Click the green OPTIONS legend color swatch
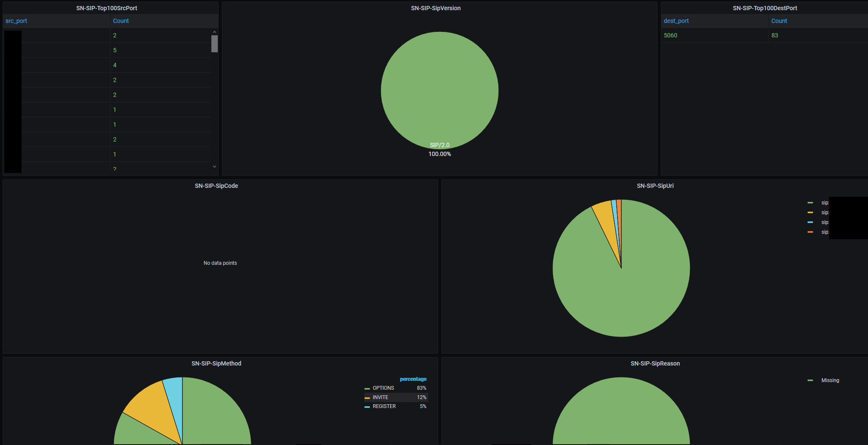The image size is (868, 445). click(x=367, y=388)
